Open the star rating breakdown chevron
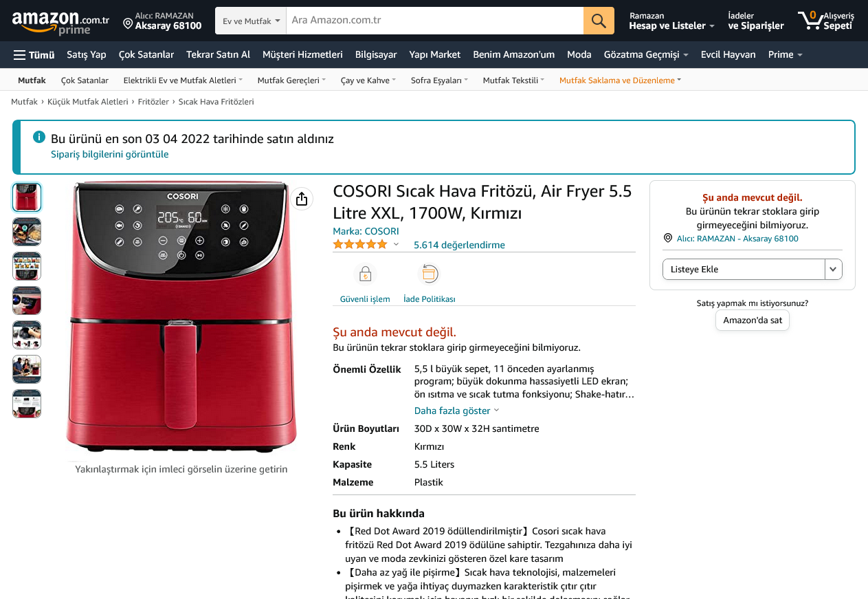868x599 pixels. [x=397, y=244]
